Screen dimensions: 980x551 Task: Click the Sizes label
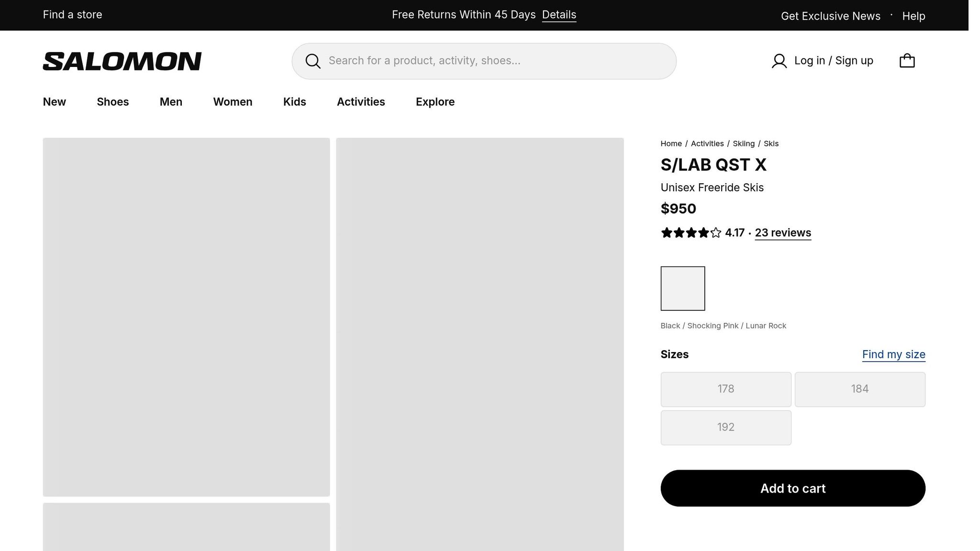tap(674, 354)
